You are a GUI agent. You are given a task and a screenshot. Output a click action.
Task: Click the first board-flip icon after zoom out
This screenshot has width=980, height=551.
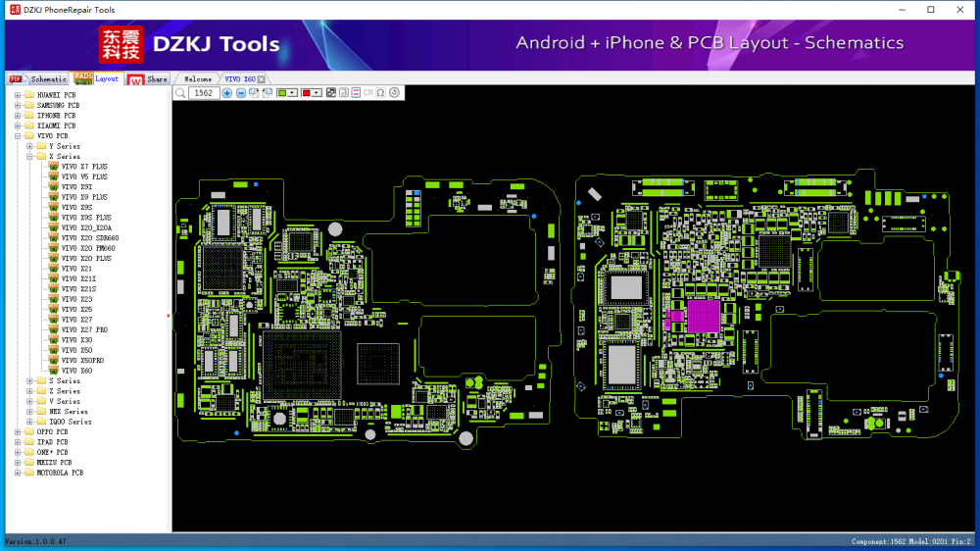254,93
